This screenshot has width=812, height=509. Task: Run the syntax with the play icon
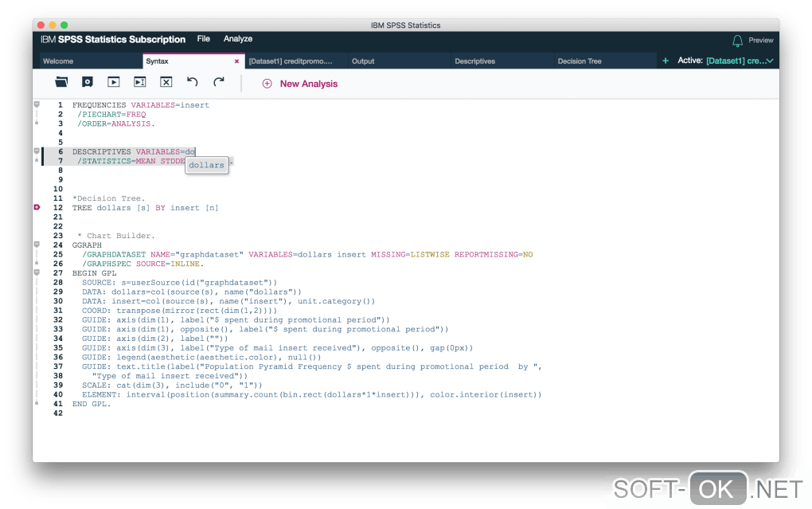(x=113, y=82)
